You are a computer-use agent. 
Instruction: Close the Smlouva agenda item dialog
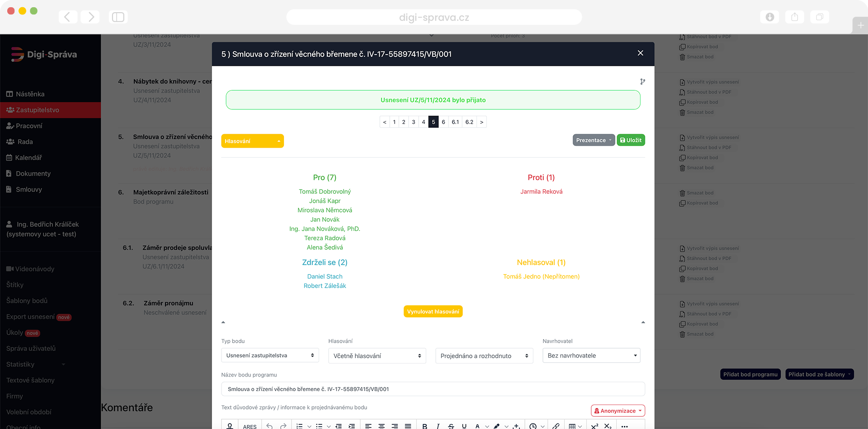click(640, 53)
